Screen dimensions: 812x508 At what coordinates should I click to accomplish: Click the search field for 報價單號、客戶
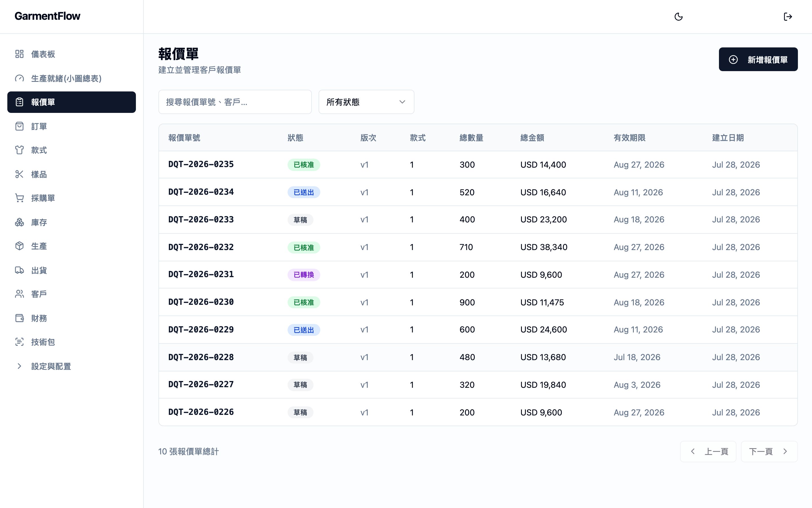click(235, 102)
